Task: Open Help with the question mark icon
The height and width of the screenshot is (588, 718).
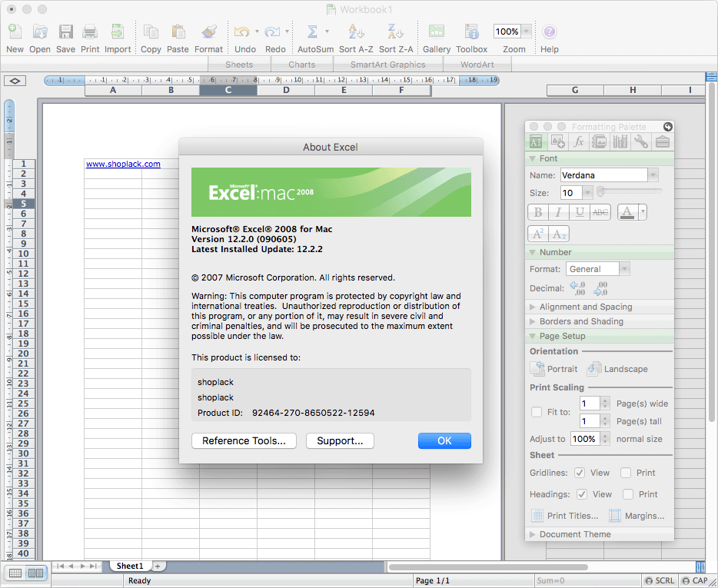Action: click(x=549, y=32)
